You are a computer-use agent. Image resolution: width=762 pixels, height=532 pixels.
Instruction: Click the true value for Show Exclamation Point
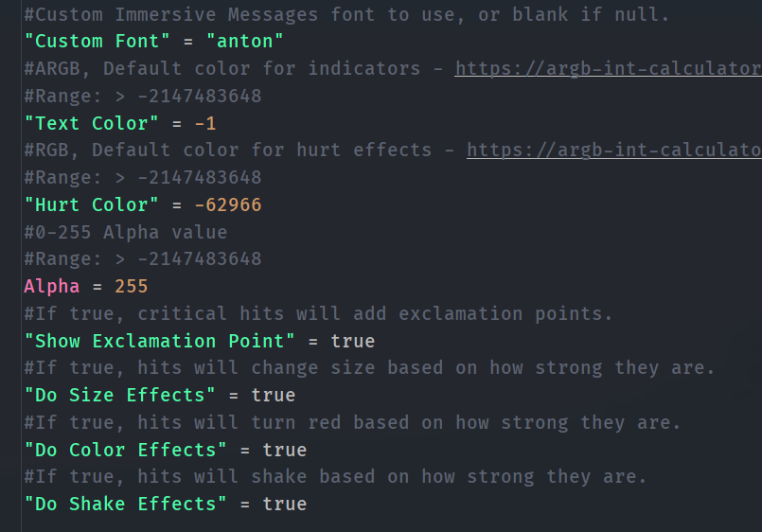click(353, 341)
